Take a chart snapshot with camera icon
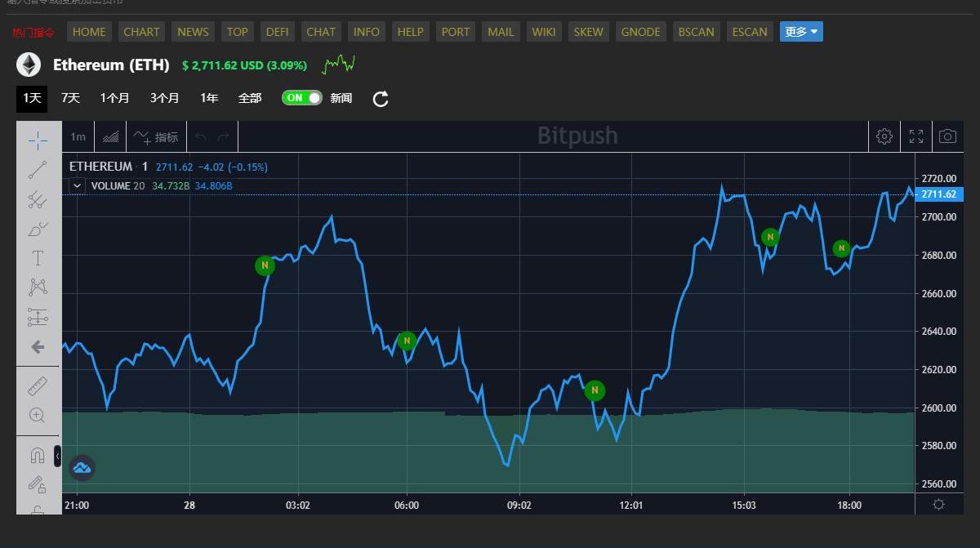This screenshot has height=548, width=980. (x=947, y=136)
